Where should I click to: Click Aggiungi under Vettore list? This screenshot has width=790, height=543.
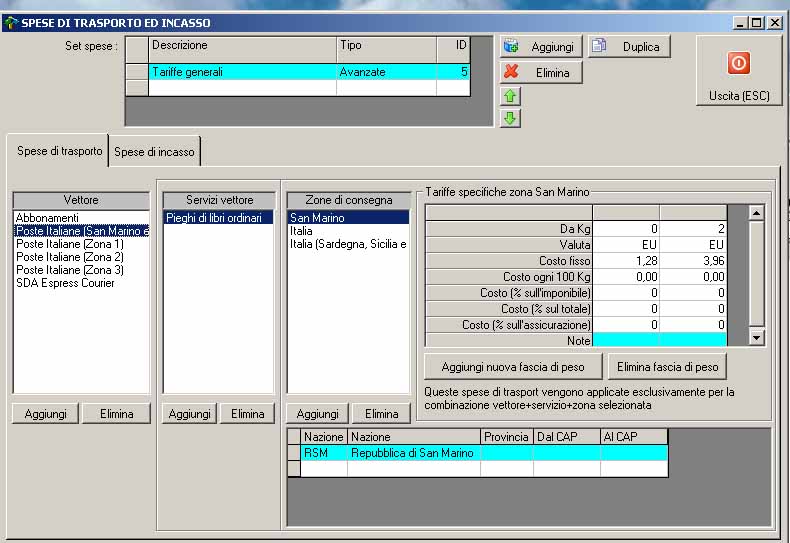[45, 414]
